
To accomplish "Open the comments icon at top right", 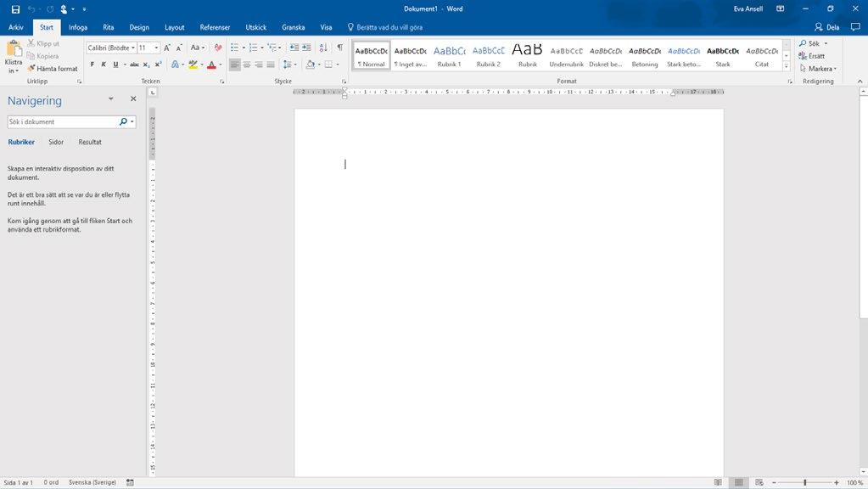I will [855, 26].
